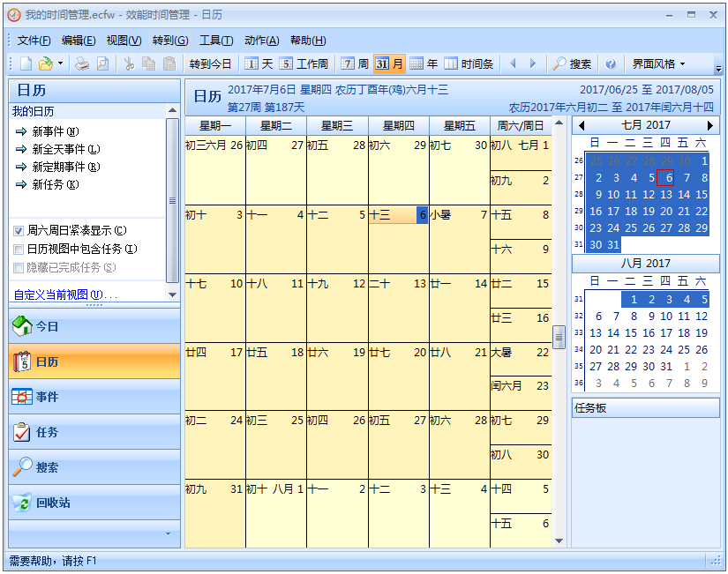Create a new blank file

(24, 63)
